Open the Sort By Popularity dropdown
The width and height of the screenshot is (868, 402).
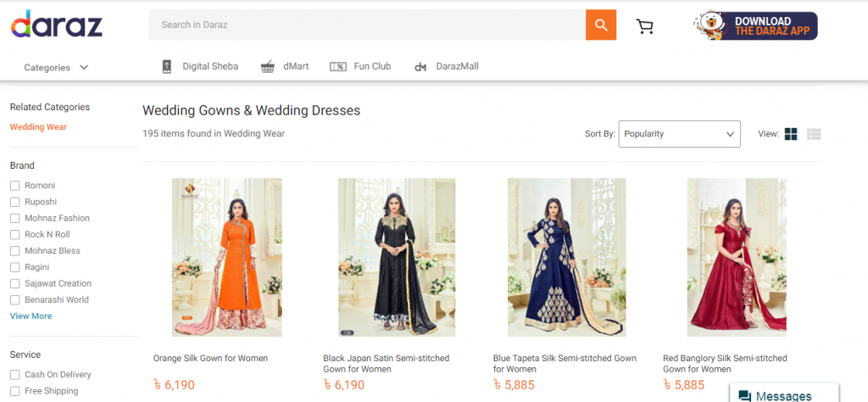point(679,134)
